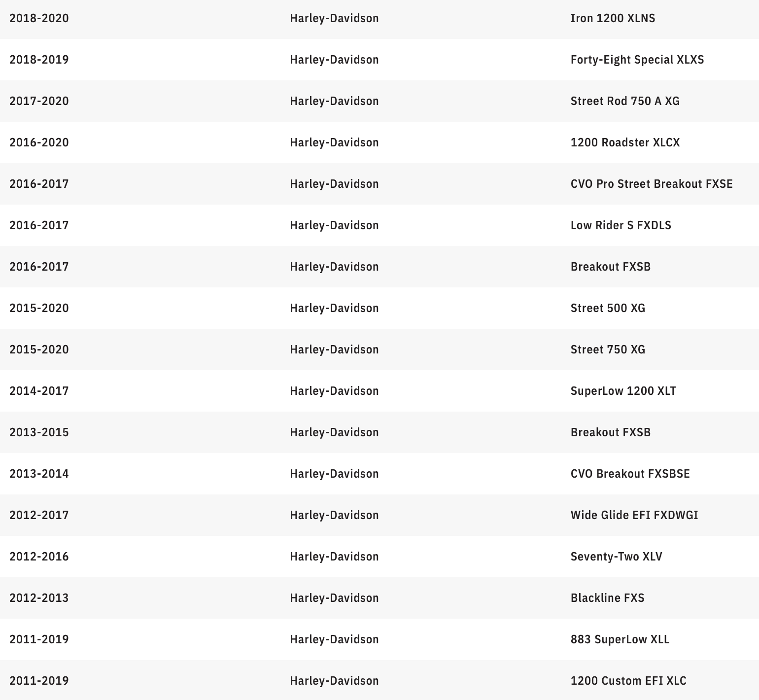Viewport: 759px width, 700px height.
Task: Click the 2018-2020 year range cell
Action: point(39,19)
